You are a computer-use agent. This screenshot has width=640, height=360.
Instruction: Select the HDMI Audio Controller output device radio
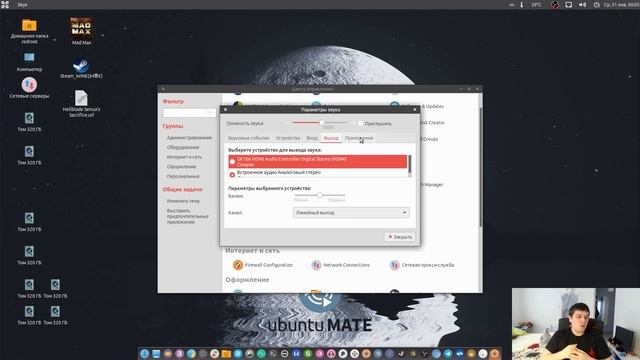tap(232, 162)
